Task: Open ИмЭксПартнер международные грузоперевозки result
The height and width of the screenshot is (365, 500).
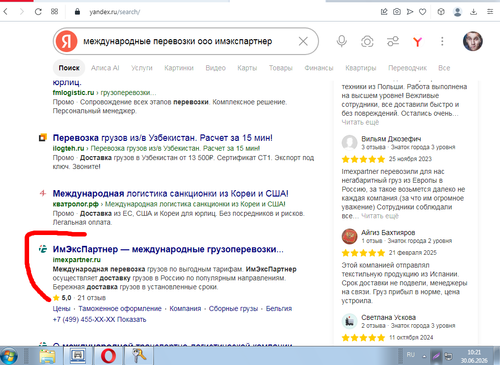Action: pos(168,249)
